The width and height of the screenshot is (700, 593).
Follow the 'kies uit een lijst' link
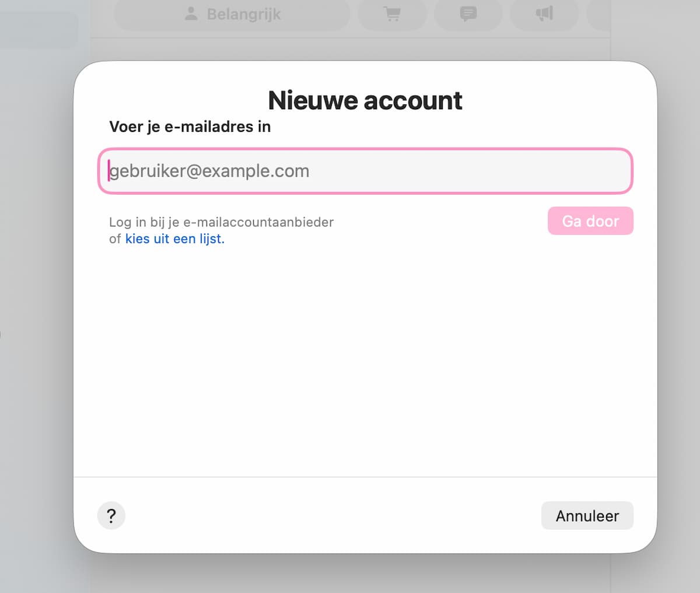tap(174, 238)
